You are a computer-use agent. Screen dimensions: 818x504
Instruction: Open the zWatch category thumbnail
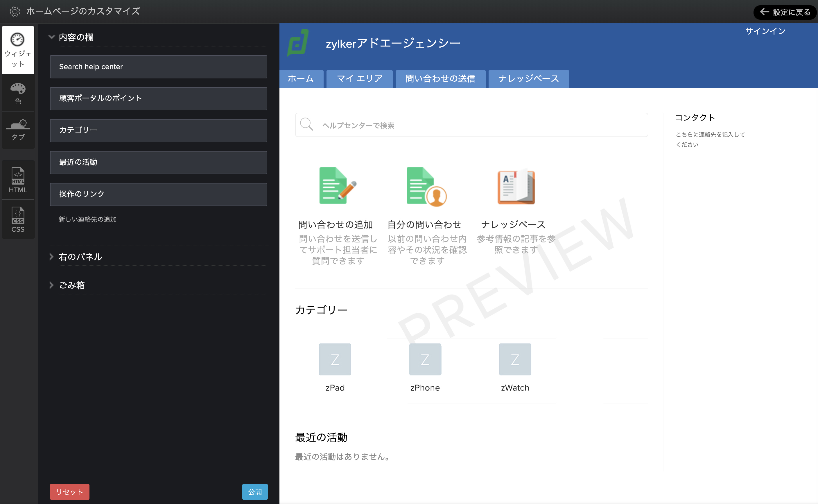click(515, 359)
